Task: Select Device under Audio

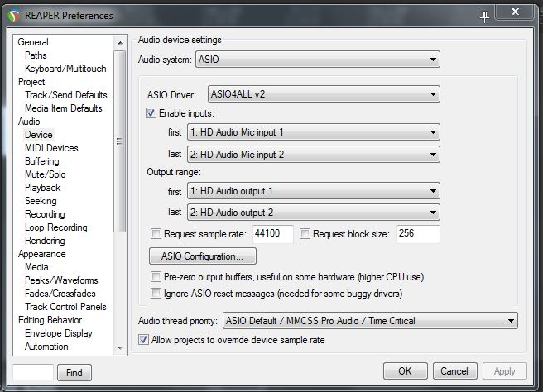Action: pyautogui.click(x=38, y=135)
